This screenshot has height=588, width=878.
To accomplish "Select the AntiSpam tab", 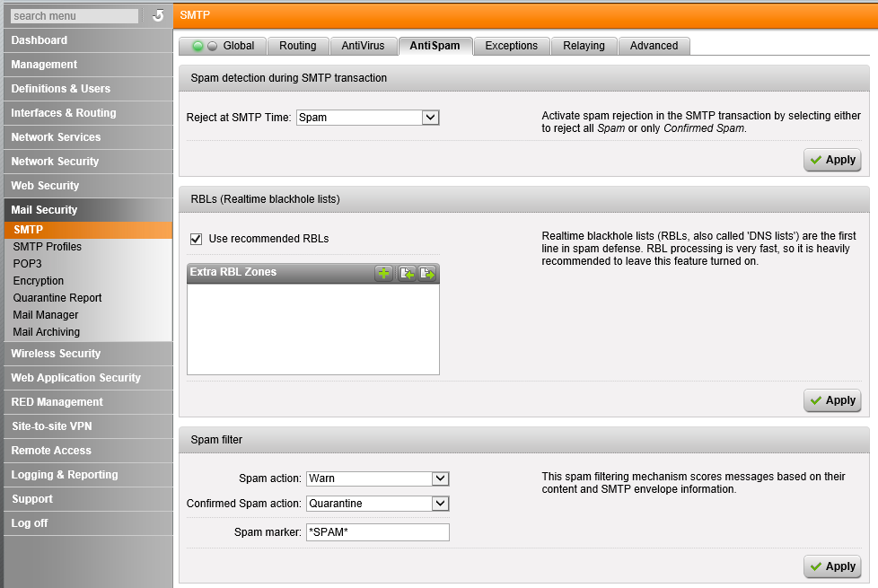I will pos(435,46).
